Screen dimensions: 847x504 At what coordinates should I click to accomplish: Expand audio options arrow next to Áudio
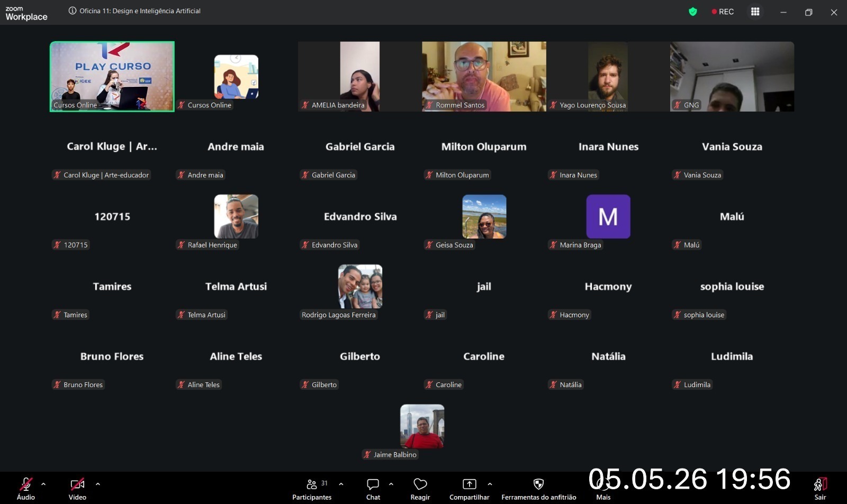coord(43,484)
